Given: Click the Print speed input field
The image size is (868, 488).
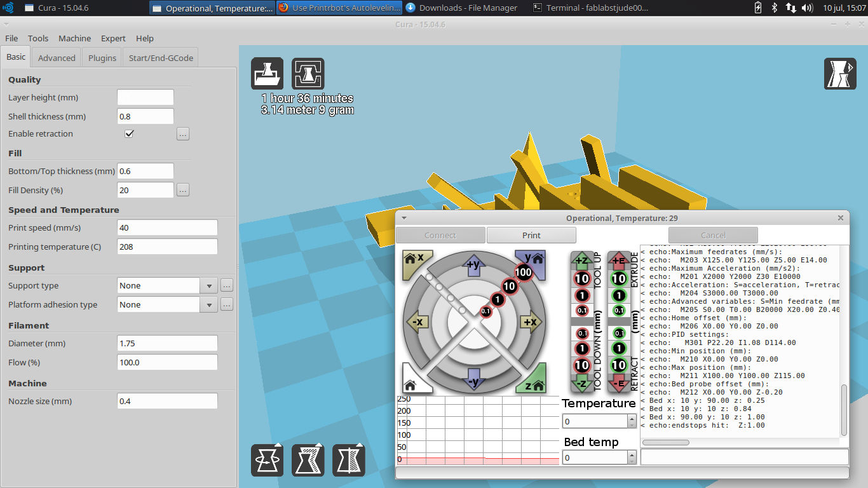Looking at the screenshot, I should [168, 228].
